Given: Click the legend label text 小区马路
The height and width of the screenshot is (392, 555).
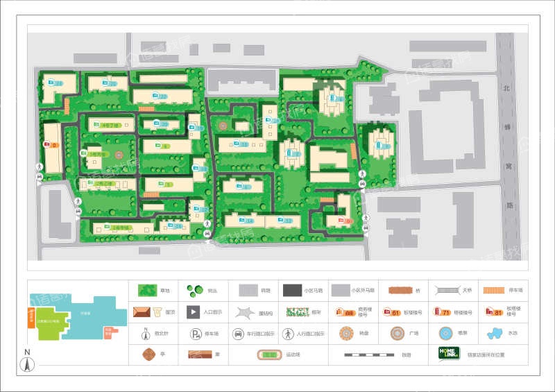Looking at the screenshot, I should 314,291.
